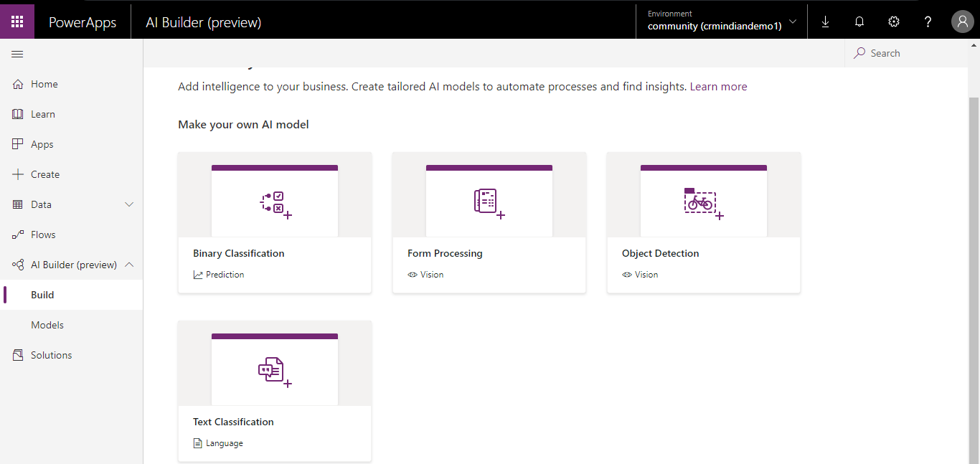This screenshot has width=980, height=464.
Task: Collapse the left navigation hamburger menu
Action: pyautogui.click(x=18, y=55)
